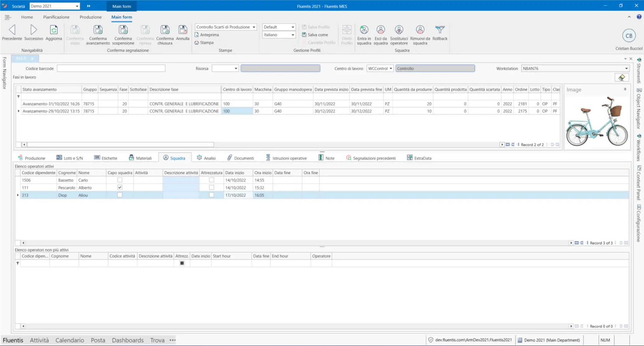Screen dimensions: 644x346
Task: Open the Produzione ribbon tab
Action: click(x=90, y=17)
